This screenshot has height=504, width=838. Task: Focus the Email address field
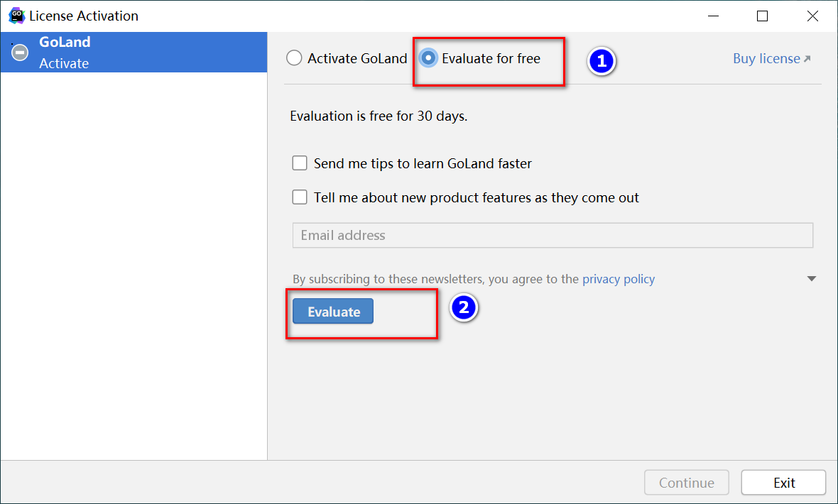[x=553, y=236]
